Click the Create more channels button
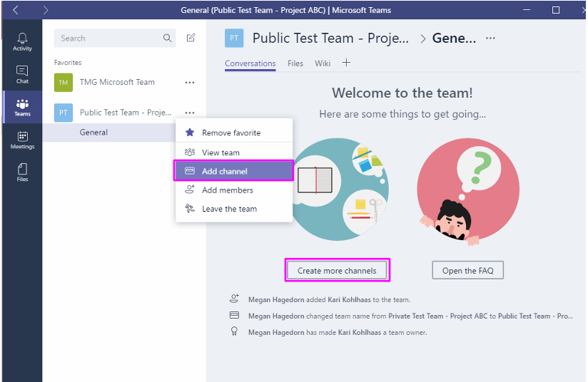 (337, 270)
